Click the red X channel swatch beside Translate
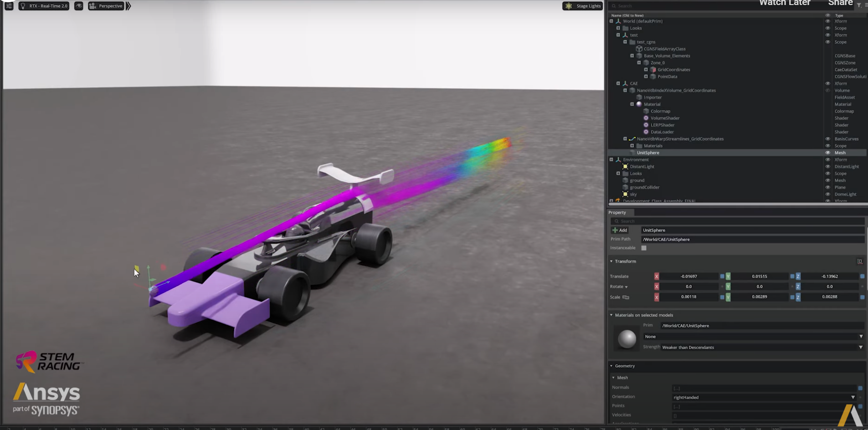This screenshot has width=868, height=430. pos(656,276)
